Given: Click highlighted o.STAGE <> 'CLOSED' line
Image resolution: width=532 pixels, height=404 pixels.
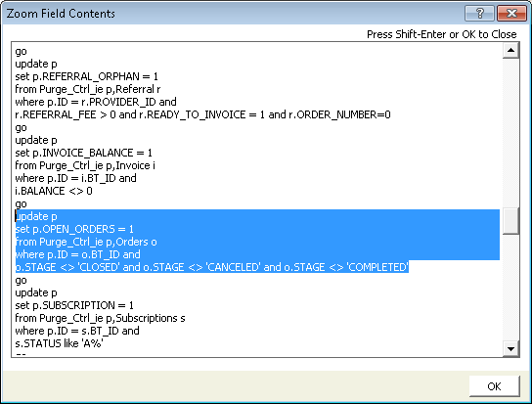Looking at the screenshot, I should (211, 267).
